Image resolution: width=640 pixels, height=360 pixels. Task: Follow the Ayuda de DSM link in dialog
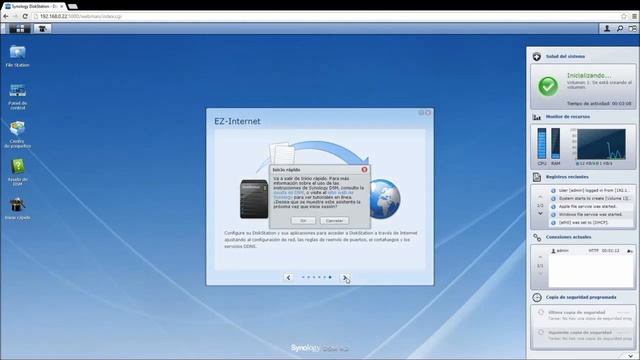[288, 193]
